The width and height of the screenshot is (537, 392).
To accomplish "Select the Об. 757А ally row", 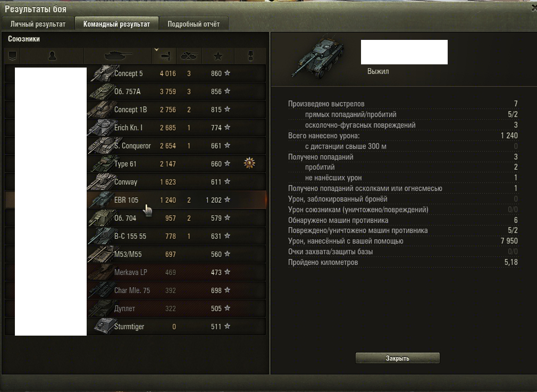I will tap(135, 91).
